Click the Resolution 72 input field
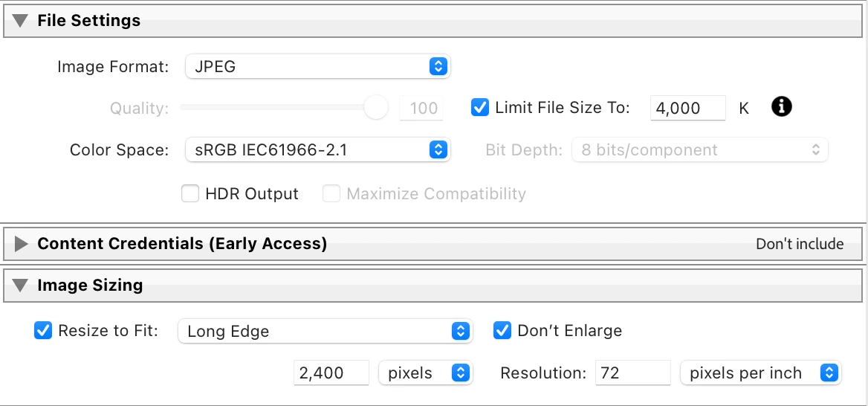Image resolution: width=868 pixels, height=406 pixels. (633, 373)
